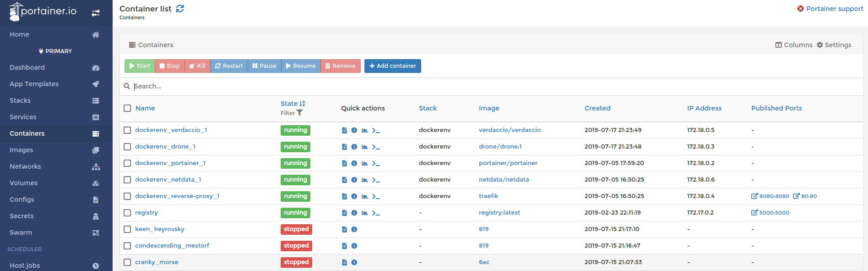
Task: Open the Stacks sidebar item
Action: click(20, 100)
